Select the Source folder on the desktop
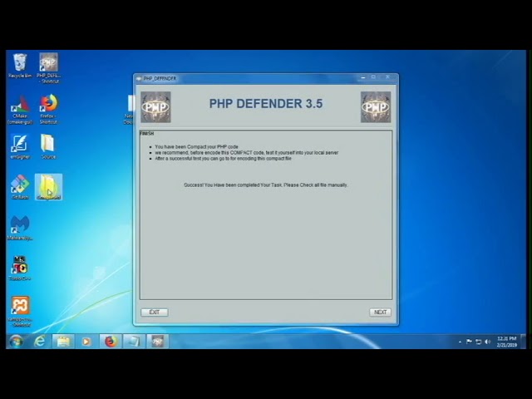This screenshot has width=532, height=399. (48, 146)
